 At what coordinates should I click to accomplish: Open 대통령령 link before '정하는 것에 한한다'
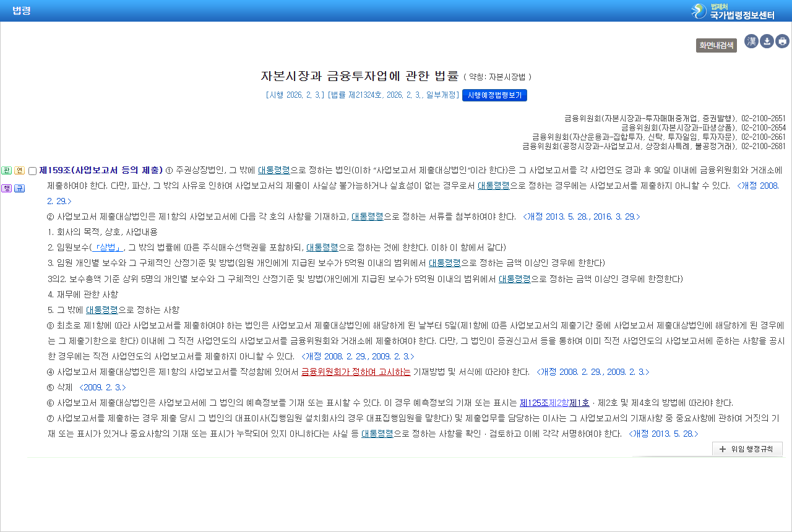[x=322, y=247]
